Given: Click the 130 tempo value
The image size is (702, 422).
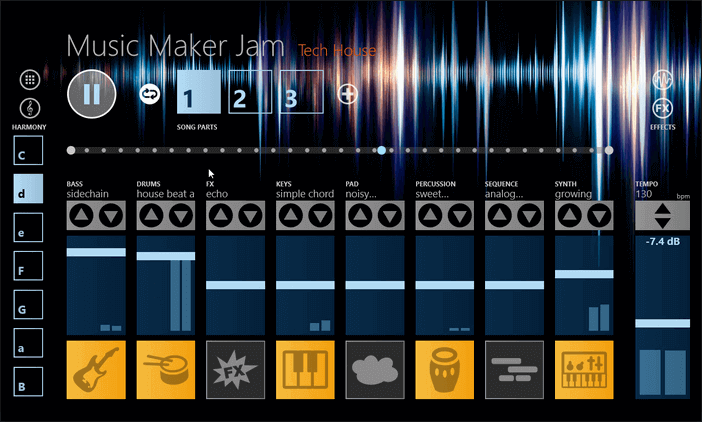Looking at the screenshot, I should pyautogui.click(x=644, y=194).
